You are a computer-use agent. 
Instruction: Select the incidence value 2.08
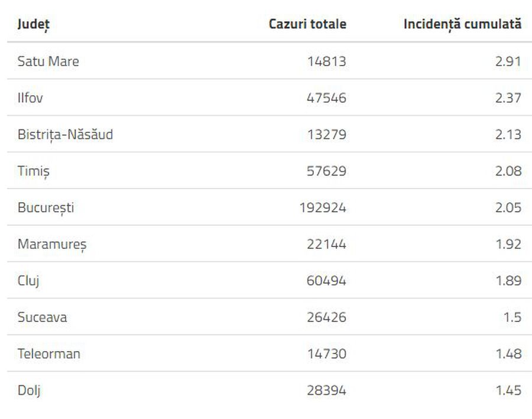pyautogui.click(x=508, y=171)
